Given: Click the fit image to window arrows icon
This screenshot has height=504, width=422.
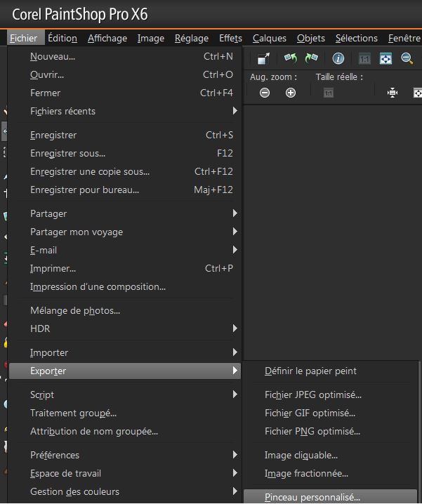Looking at the screenshot, I should pos(393,93).
